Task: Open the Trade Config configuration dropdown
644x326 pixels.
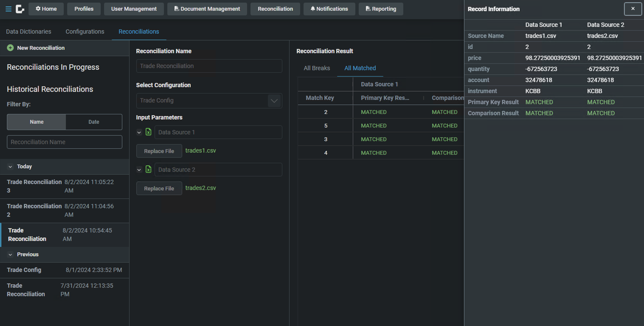Action: coord(274,101)
